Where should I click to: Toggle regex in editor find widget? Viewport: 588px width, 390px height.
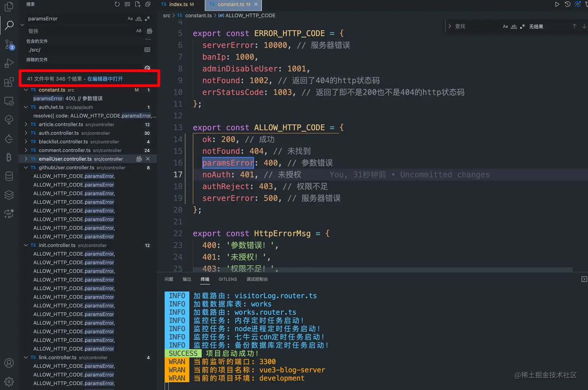(522, 26)
